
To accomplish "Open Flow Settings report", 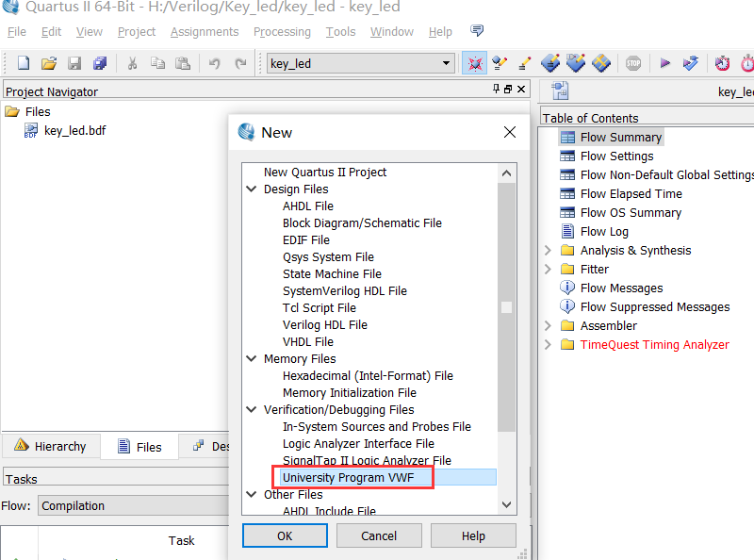I will point(617,156).
